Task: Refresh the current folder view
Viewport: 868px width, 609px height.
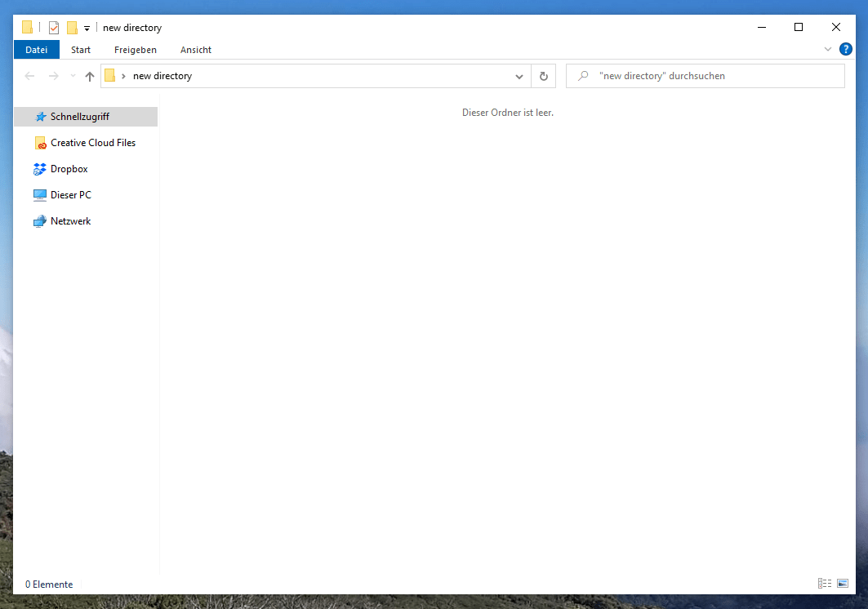Action: coord(543,75)
